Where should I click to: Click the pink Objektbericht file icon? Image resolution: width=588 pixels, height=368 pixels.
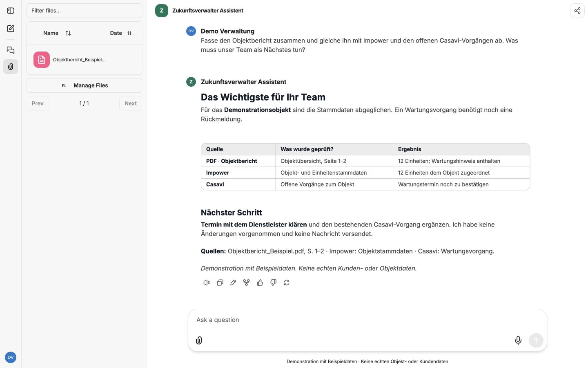pyautogui.click(x=42, y=60)
